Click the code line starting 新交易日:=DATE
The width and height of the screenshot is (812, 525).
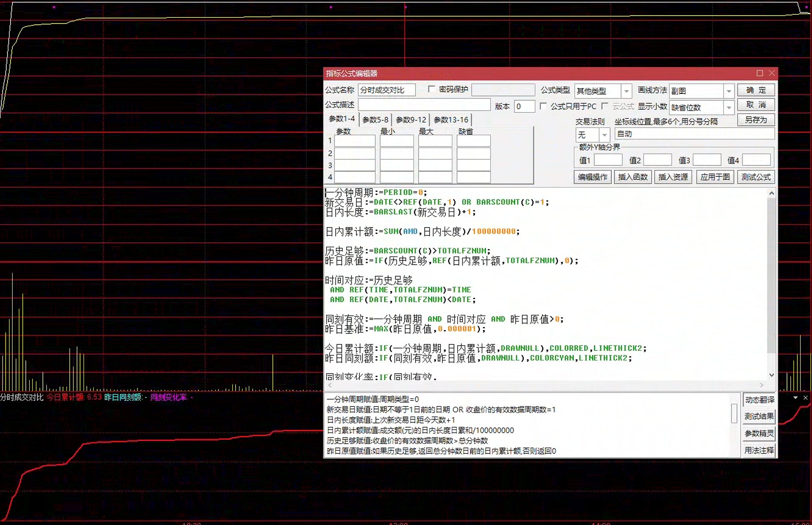click(x=437, y=202)
